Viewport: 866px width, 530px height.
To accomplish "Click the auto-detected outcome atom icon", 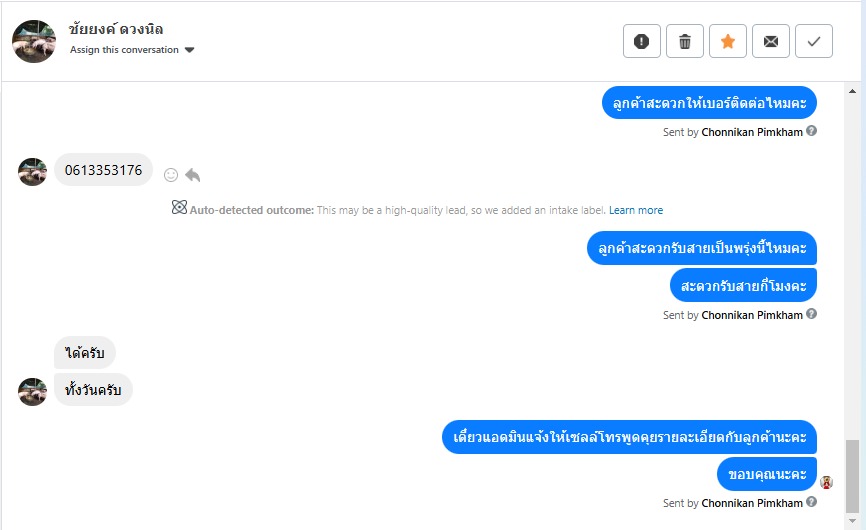I will tap(179, 208).
